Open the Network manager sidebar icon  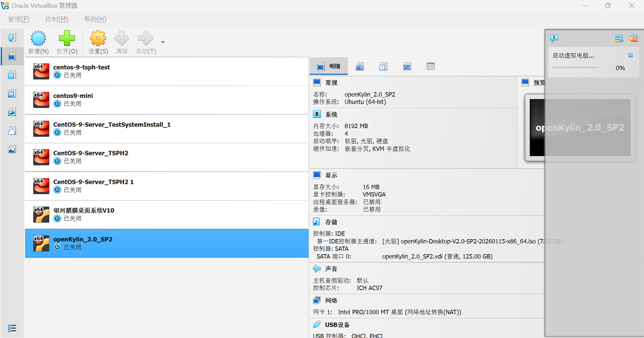click(x=12, y=112)
